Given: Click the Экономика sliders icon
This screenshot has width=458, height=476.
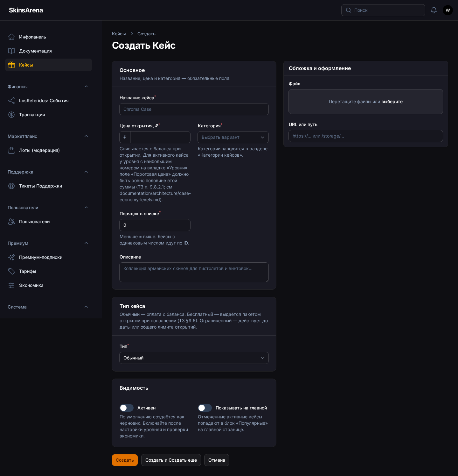Looking at the screenshot, I should point(11,285).
